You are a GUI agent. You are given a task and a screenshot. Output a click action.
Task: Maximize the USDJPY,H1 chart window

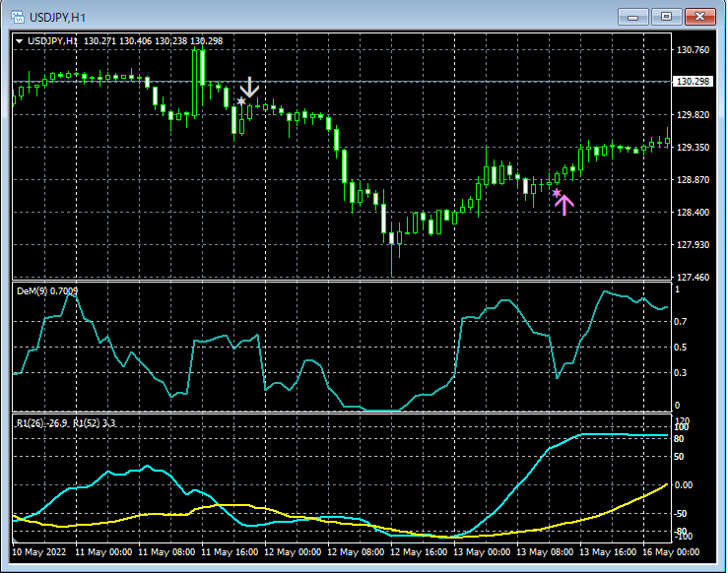pos(667,17)
